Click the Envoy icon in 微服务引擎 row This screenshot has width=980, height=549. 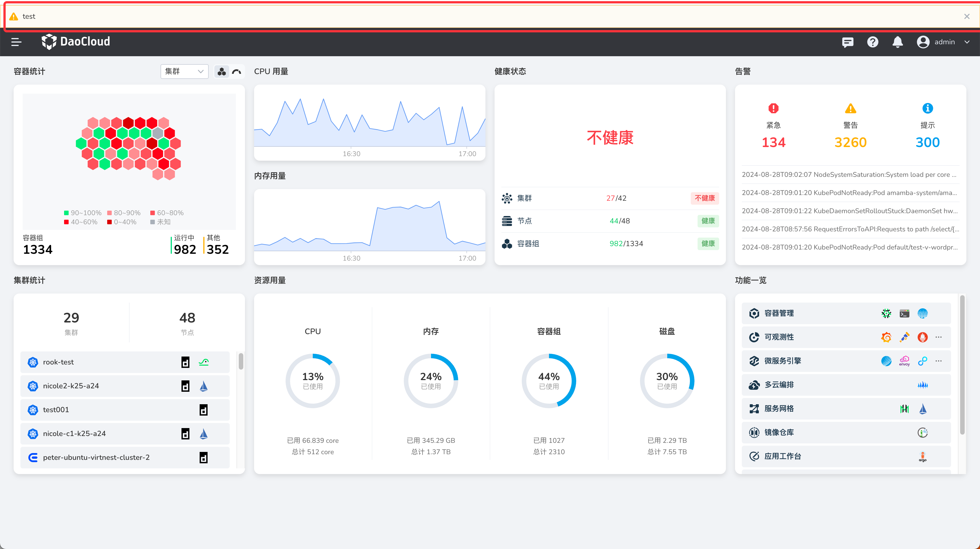tap(904, 361)
